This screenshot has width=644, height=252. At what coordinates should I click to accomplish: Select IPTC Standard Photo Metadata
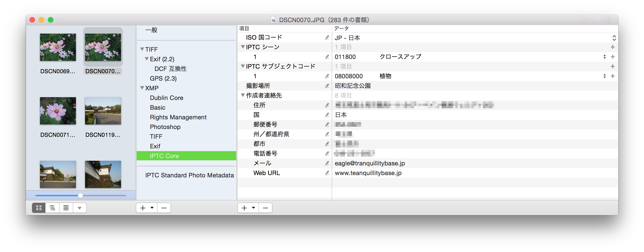pyautogui.click(x=190, y=175)
